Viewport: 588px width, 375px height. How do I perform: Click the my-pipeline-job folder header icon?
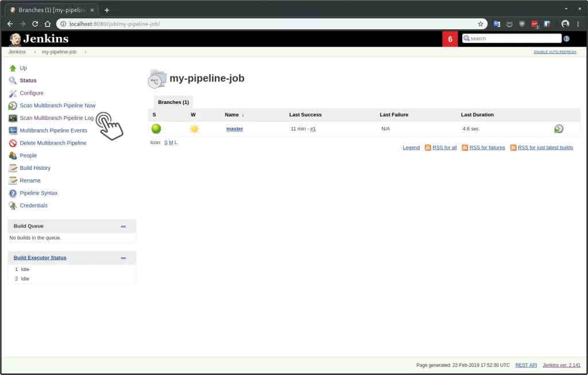tap(157, 79)
